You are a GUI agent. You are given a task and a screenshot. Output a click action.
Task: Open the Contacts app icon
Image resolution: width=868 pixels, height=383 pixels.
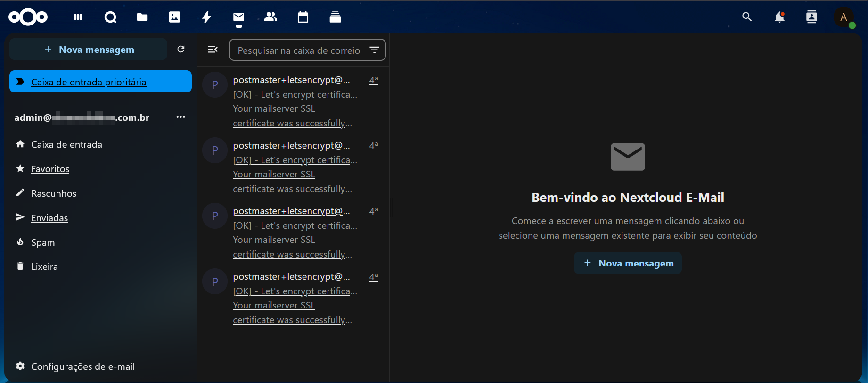click(x=270, y=17)
